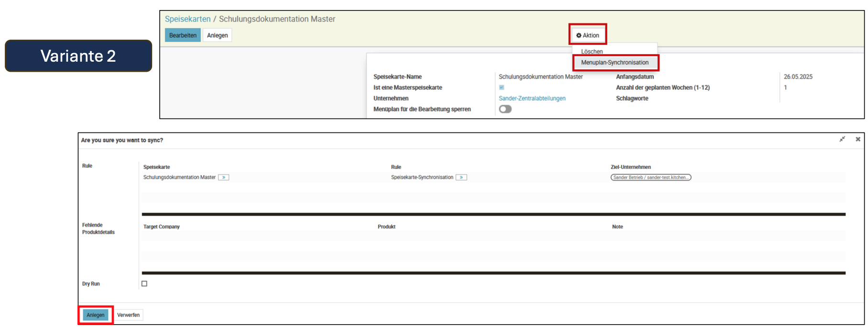
Task: Open the Speisekarten breadcrumb link
Action: (187, 19)
